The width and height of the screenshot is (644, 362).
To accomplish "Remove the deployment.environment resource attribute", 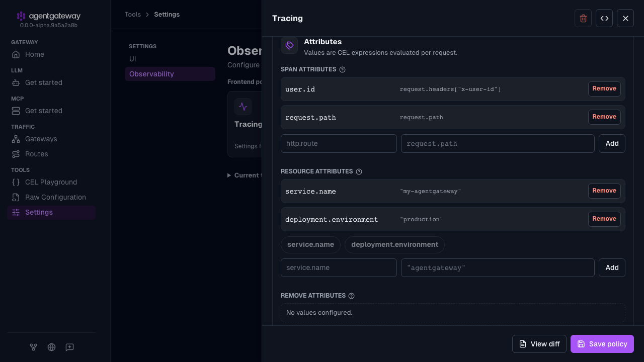I will click(604, 219).
